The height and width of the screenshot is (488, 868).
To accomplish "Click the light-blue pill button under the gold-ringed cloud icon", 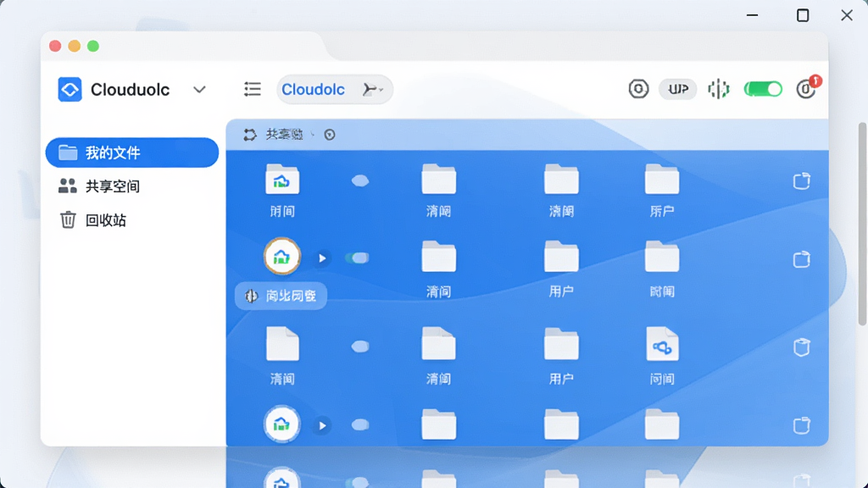I will [281, 296].
